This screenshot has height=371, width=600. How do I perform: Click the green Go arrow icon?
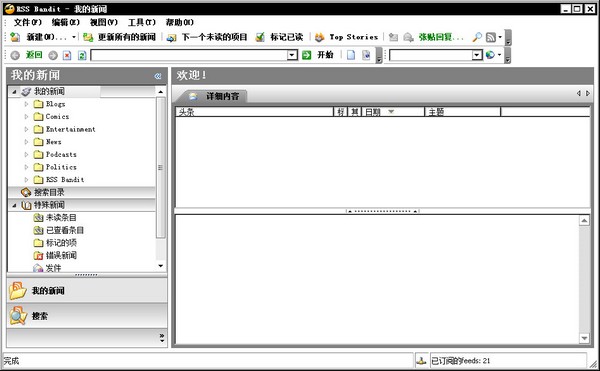307,55
